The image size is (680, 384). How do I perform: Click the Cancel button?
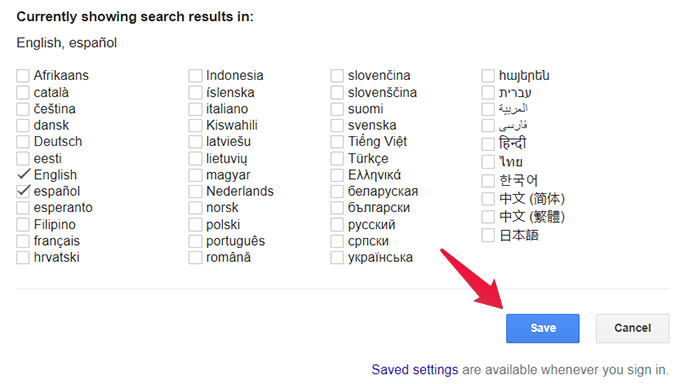click(632, 328)
